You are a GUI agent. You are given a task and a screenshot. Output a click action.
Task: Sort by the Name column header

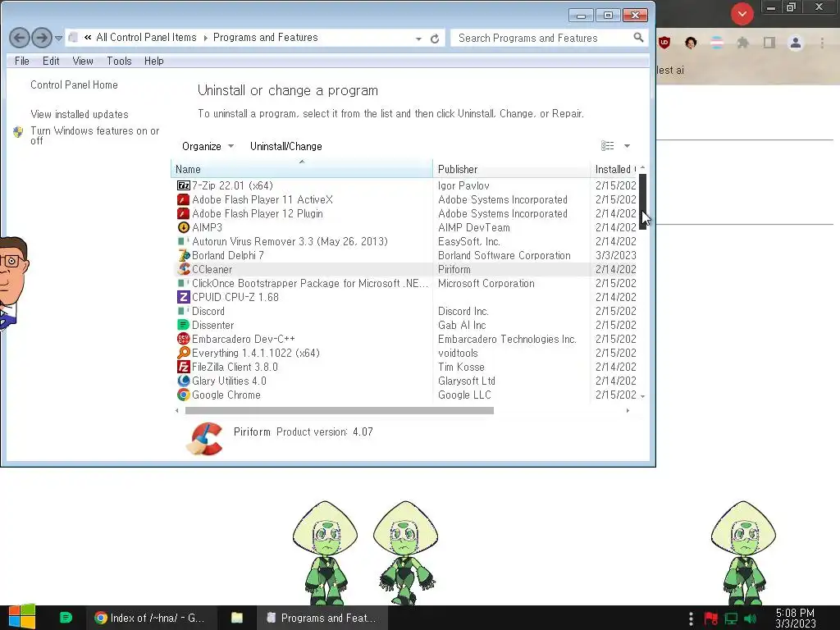[302, 169]
